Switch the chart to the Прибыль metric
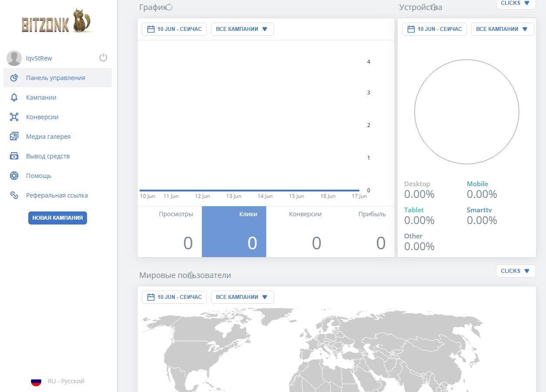Image resolution: width=546 pixels, height=392 pixels. coord(363,231)
